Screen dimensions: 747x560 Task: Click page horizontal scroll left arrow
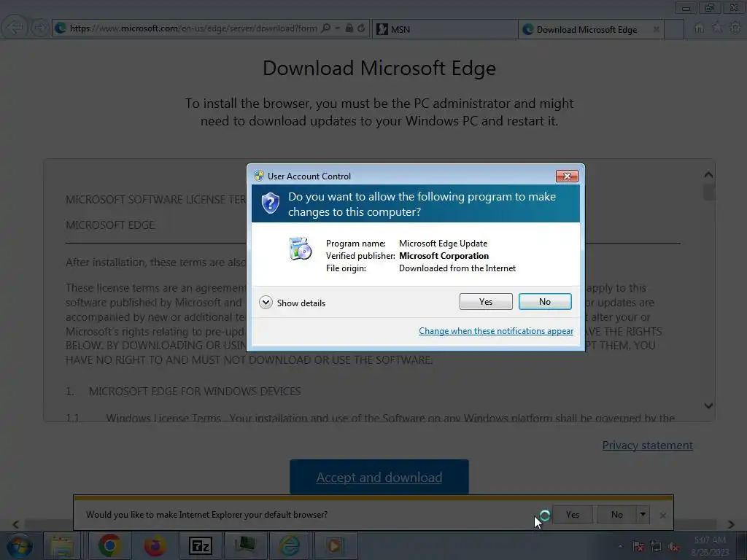point(16,524)
